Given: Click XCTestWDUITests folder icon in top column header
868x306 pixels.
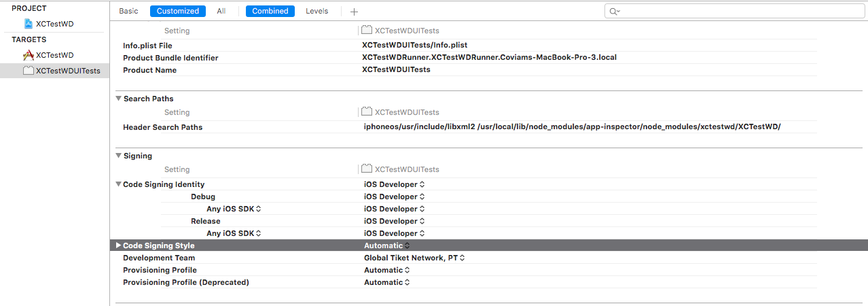Looking at the screenshot, I should pyautogui.click(x=367, y=31).
